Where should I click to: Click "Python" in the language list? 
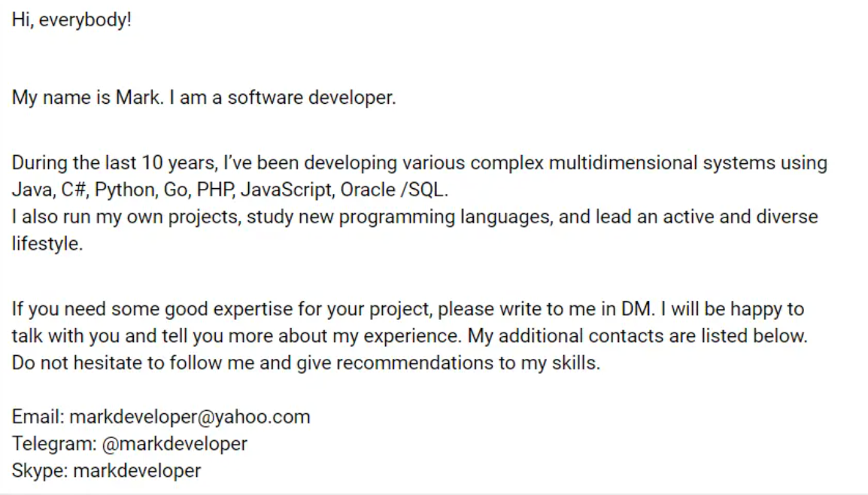(125, 190)
